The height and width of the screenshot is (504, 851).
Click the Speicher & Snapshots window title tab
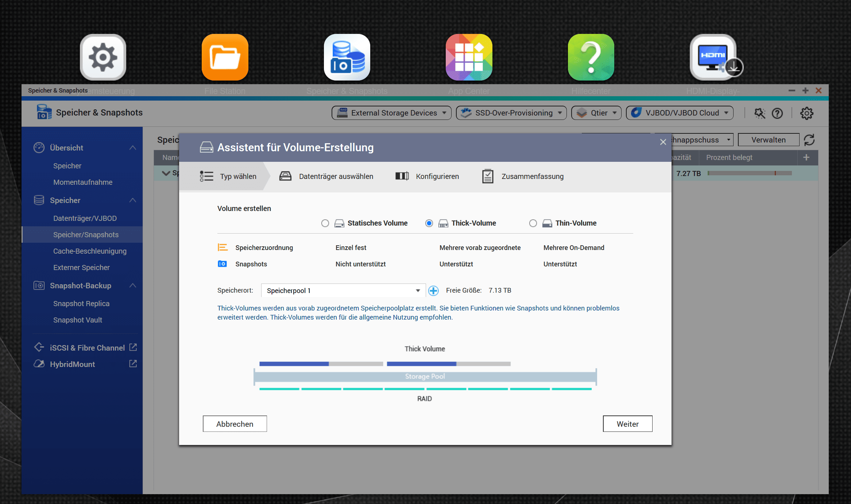point(58,90)
